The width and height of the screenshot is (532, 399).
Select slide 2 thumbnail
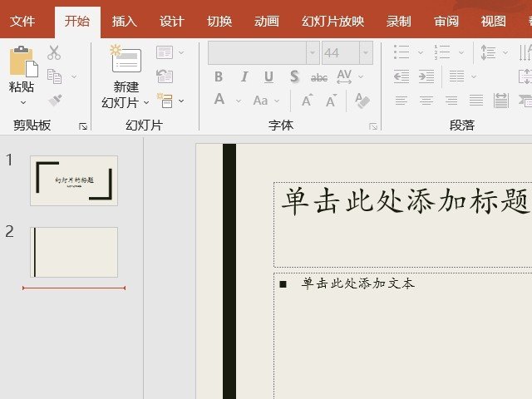(74, 252)
